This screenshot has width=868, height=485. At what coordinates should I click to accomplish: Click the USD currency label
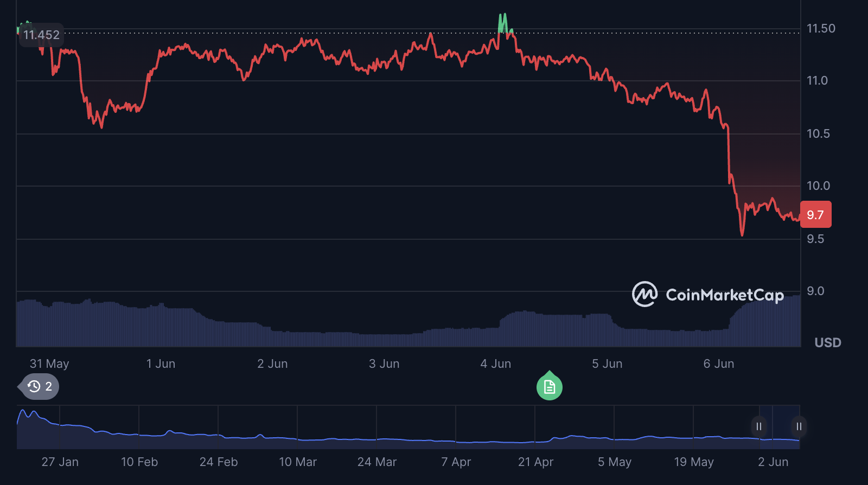(x=827, y=343)
